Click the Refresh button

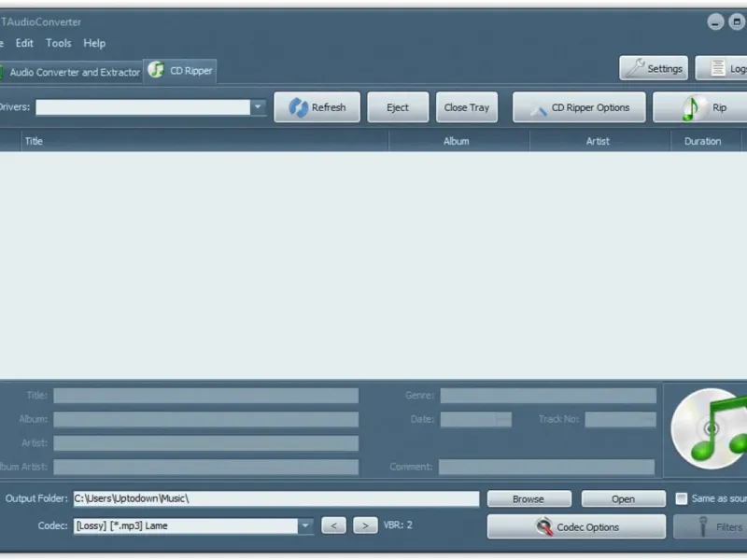pos(317,107)
